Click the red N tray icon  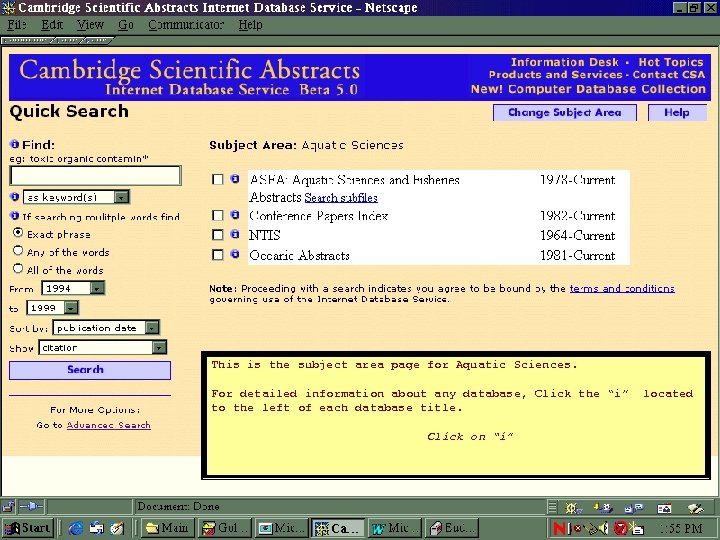(x=559, y=528)
